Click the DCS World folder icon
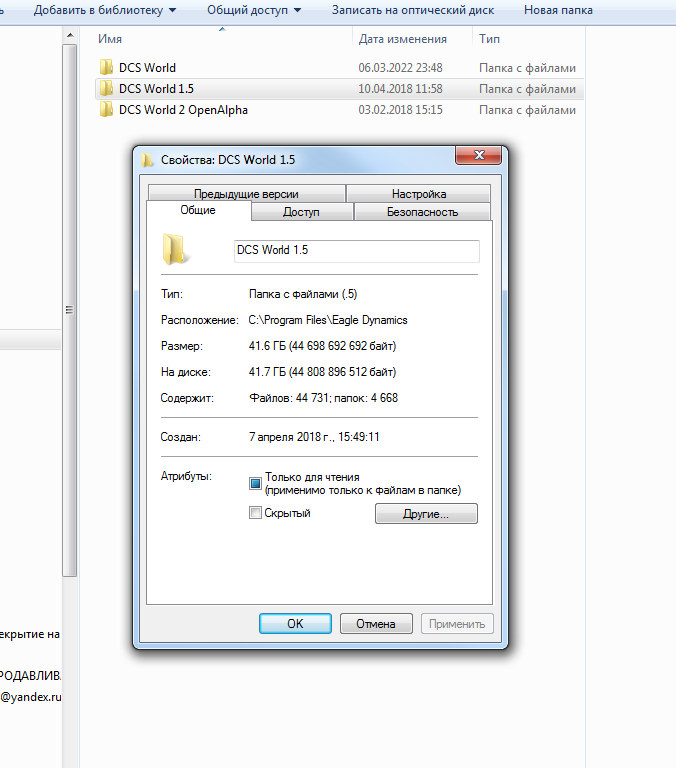 106,67
